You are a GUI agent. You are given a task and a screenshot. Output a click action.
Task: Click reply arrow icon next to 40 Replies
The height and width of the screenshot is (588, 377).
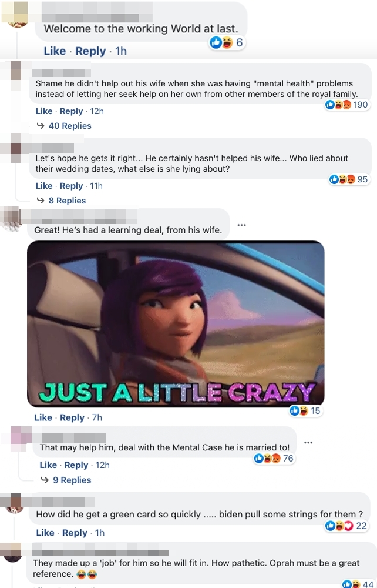click(41, 126)
